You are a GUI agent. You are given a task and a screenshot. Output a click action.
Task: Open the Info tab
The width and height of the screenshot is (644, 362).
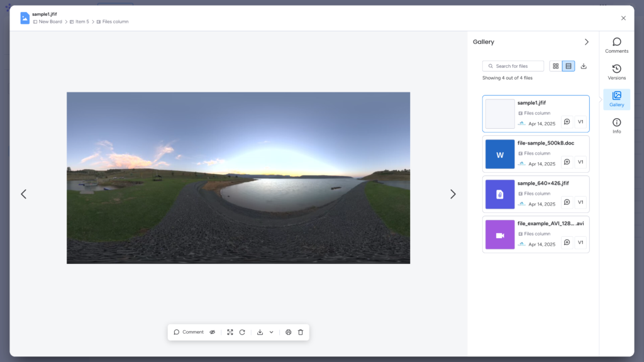[x=616, y=126]
